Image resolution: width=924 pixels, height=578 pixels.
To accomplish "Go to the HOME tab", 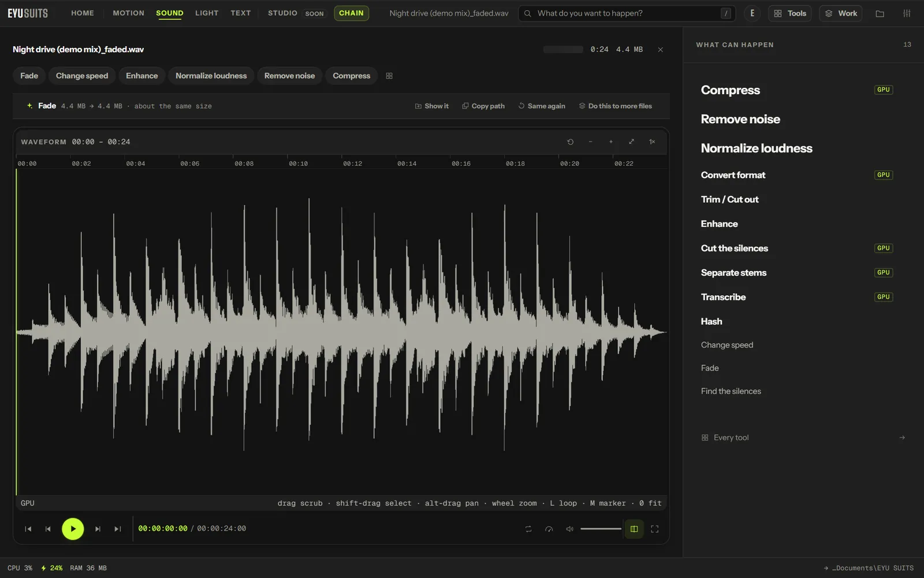I will tap(83, 13).
